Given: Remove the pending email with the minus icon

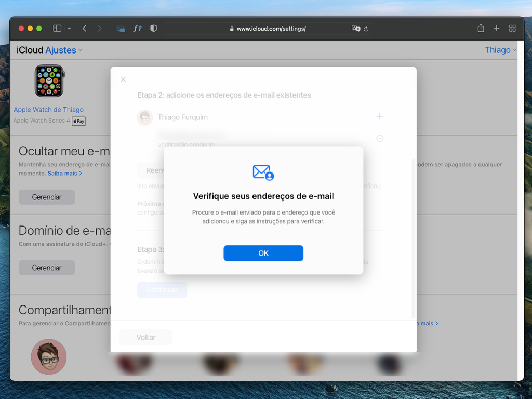Looking at the screenshot, I should 380,138.
